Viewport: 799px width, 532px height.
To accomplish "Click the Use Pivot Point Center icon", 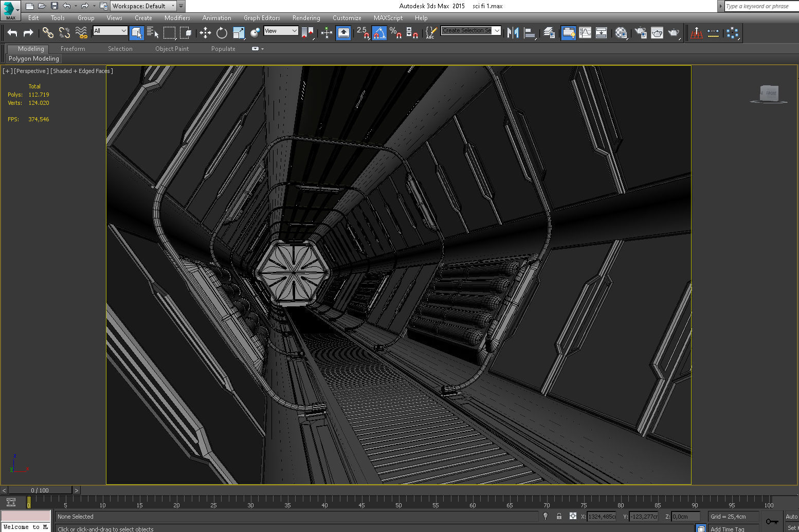I will 307,33.
